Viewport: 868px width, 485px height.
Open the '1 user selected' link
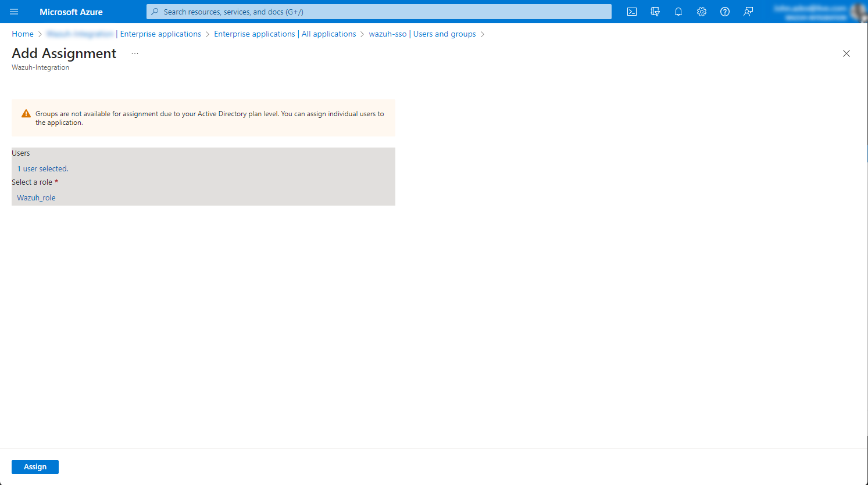pos(42,169)
